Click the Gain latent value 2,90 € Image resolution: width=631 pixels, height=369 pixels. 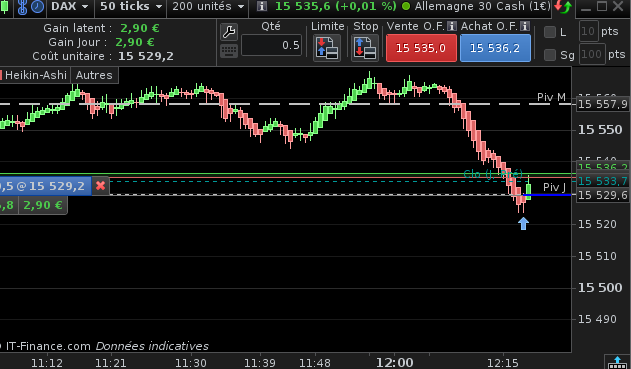[140, 28]
